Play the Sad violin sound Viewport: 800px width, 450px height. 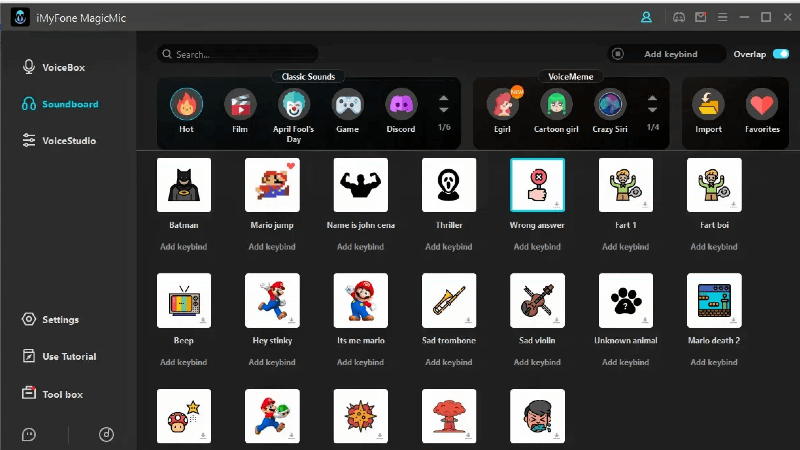[x=537, y=301]
